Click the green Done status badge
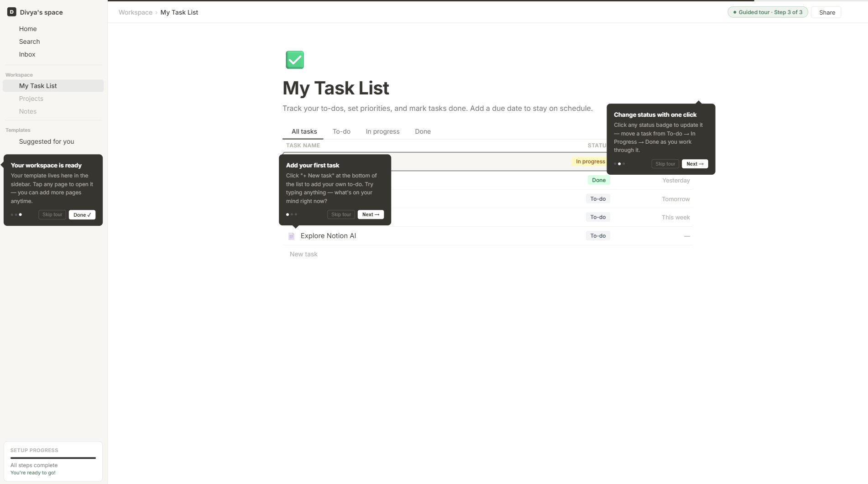This screenshot has height=484, width=868. click(x=599, y=180)
